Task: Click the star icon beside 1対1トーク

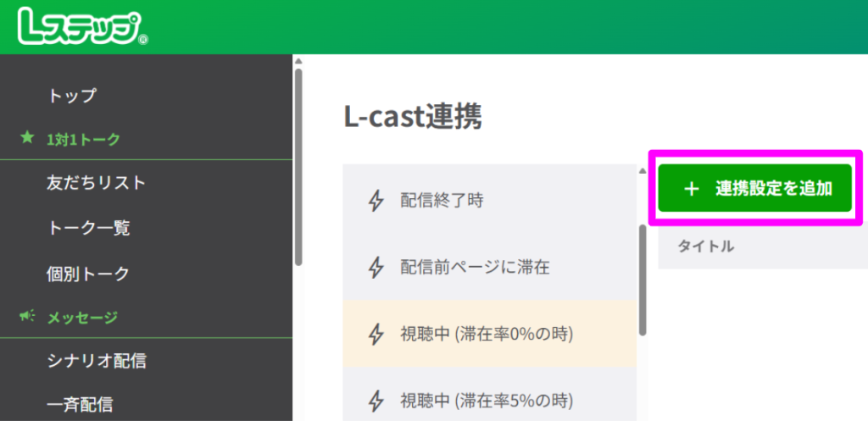Action: [27, 138]
